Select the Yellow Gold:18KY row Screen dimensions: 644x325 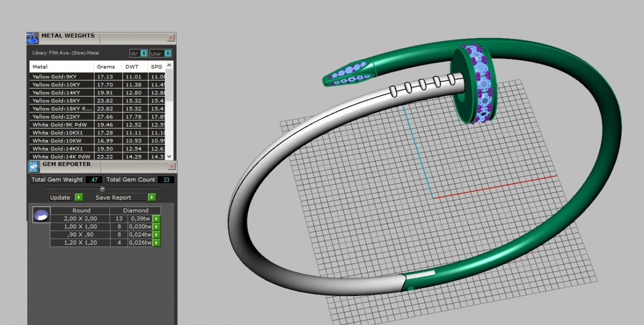click(x=98, y=101)
